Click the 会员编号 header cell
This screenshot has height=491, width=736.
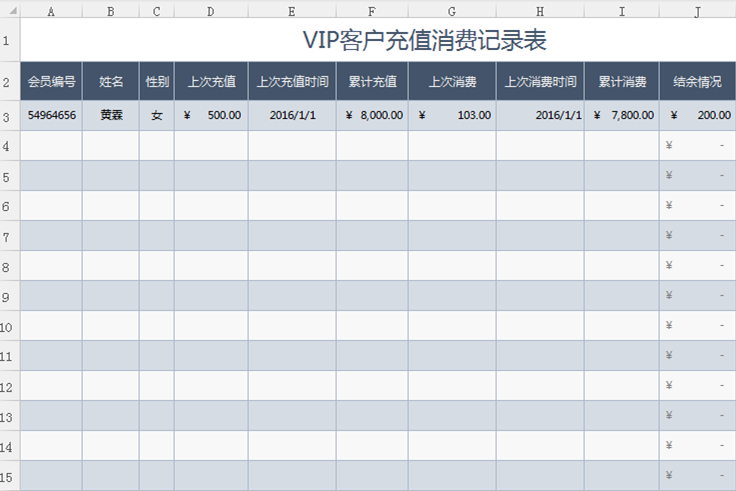pyautogui.click(x=51, y=81)
